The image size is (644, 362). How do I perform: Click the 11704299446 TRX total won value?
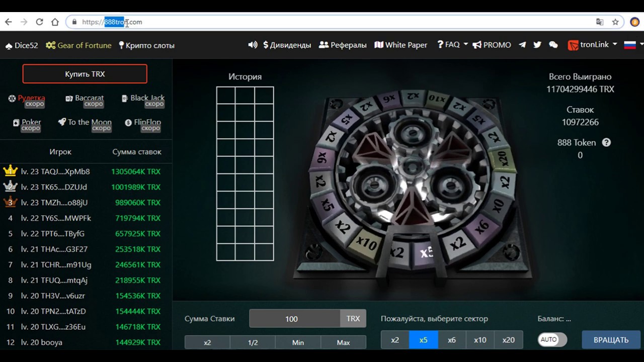click(x=580, y=89)
